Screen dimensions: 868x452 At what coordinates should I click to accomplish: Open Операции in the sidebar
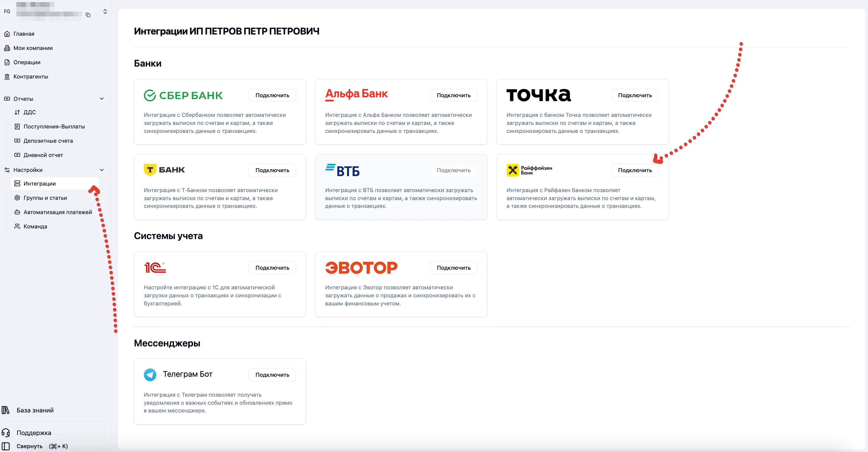click(27, 62)
